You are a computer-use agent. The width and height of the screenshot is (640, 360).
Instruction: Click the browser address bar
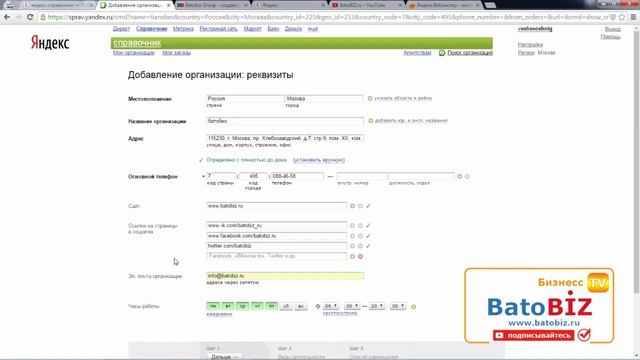coord(327,17)
